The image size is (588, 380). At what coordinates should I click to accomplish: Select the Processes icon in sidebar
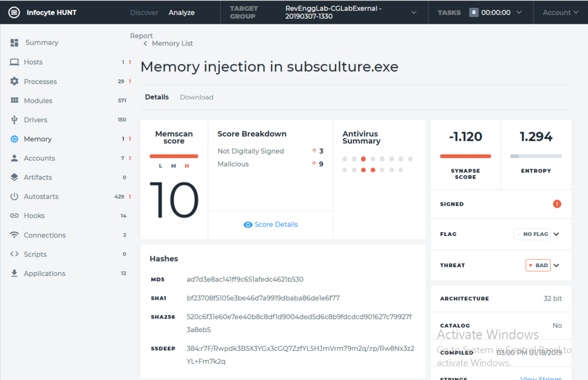pos(15,81)
